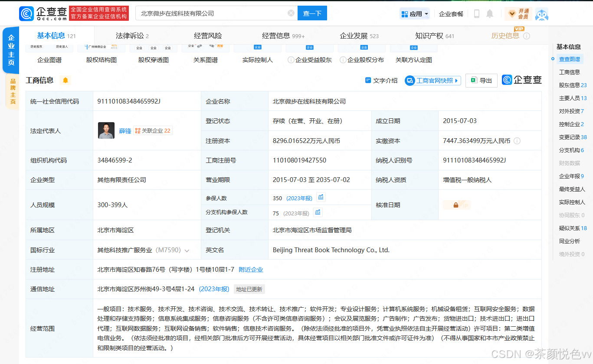
Task: Jump to 主要人员 13 in sidebar
Action: pyautogui.click(x=573, y=98)
